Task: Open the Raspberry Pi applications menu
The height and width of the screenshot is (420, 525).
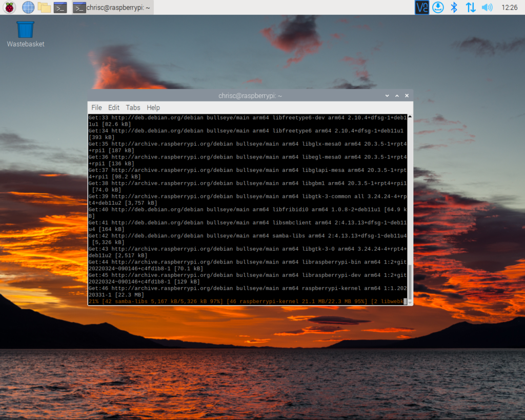Action: point(9,7)
